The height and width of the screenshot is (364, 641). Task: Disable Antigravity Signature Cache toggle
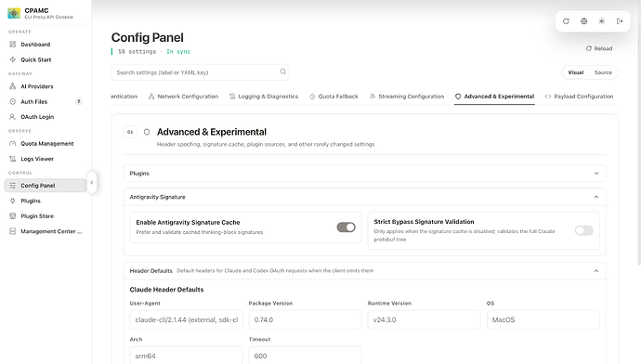346,227
